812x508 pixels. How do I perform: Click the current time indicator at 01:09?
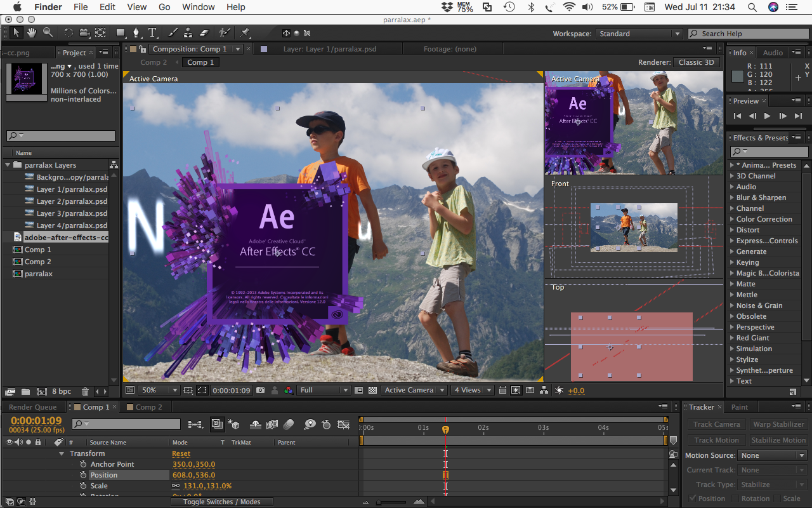pos(445,429)
